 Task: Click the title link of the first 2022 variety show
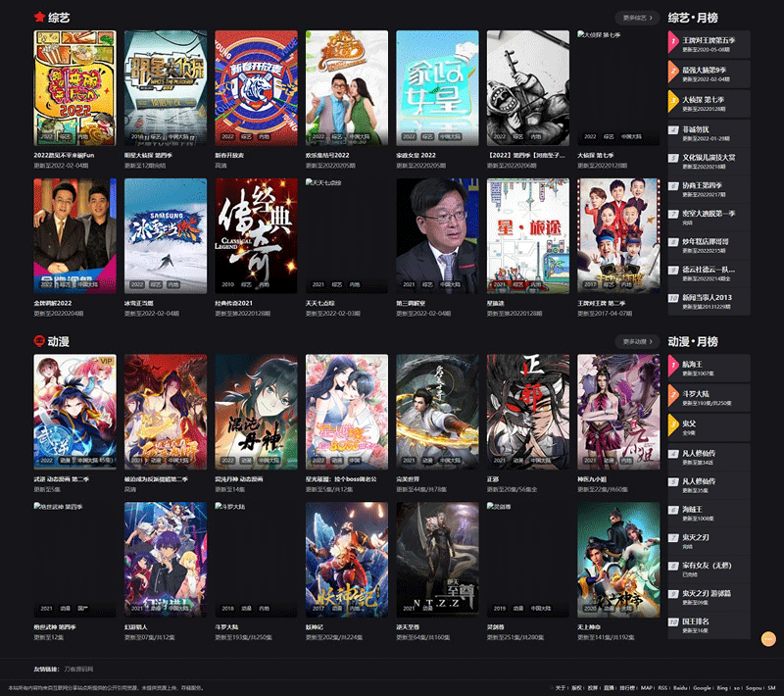[x=64, y=155]
